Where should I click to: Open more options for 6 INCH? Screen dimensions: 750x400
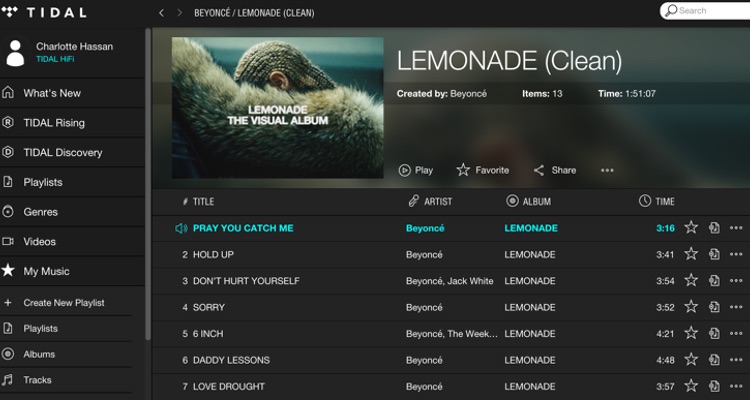tap(736, 333)
